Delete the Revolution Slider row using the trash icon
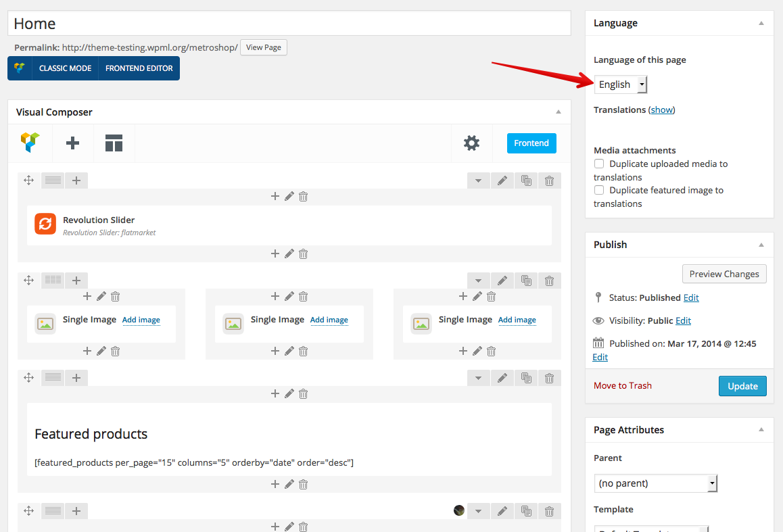 point(549,180)
